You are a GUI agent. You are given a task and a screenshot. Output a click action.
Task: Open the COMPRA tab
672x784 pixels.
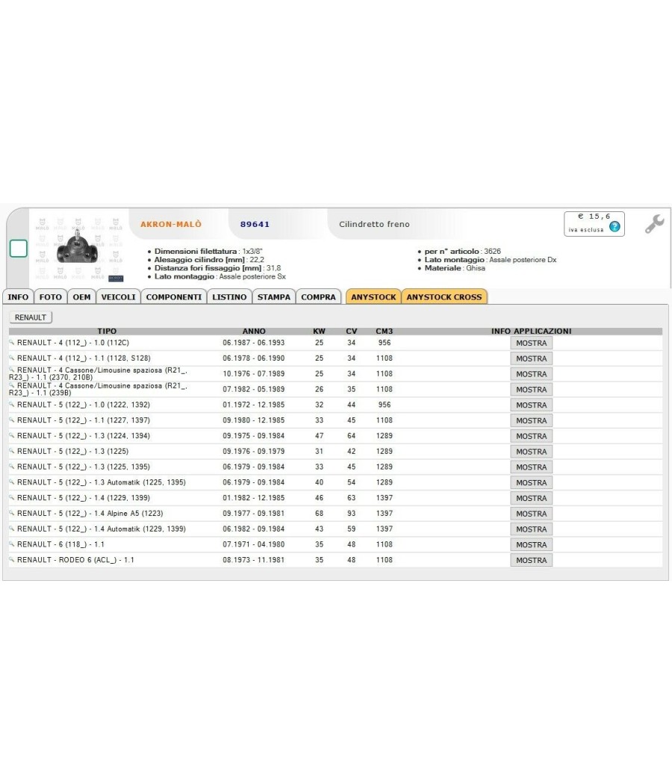pyautogui.click(x=319, y=297)
